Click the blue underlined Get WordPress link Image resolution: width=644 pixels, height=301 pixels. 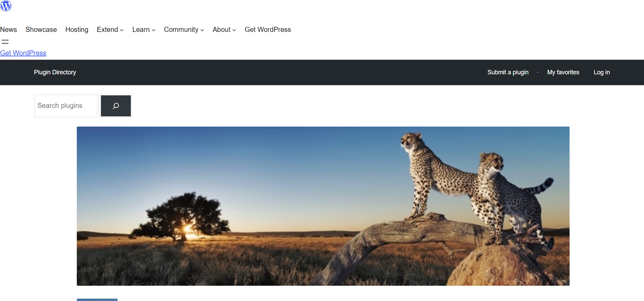tap(23, 53)
